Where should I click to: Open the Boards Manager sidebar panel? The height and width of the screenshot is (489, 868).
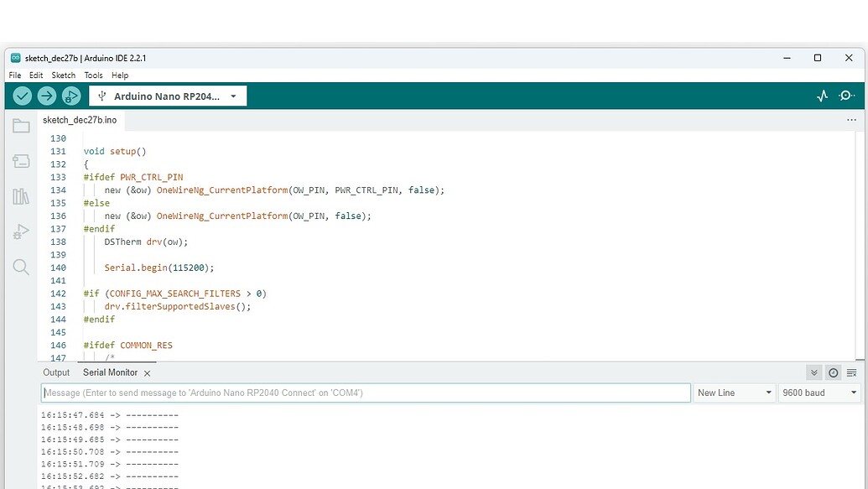21,160
